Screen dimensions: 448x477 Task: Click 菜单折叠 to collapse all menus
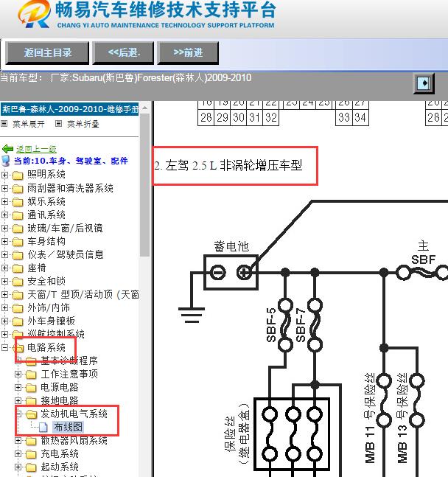pos(83,124)
